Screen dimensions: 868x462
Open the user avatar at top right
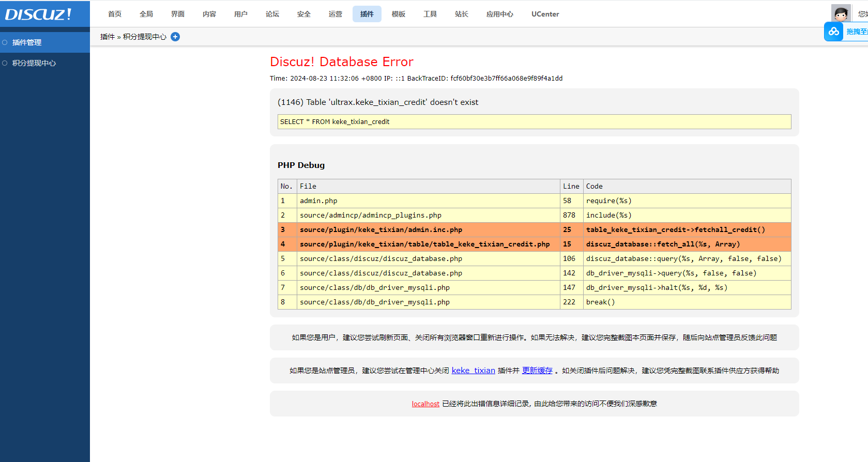841,13
